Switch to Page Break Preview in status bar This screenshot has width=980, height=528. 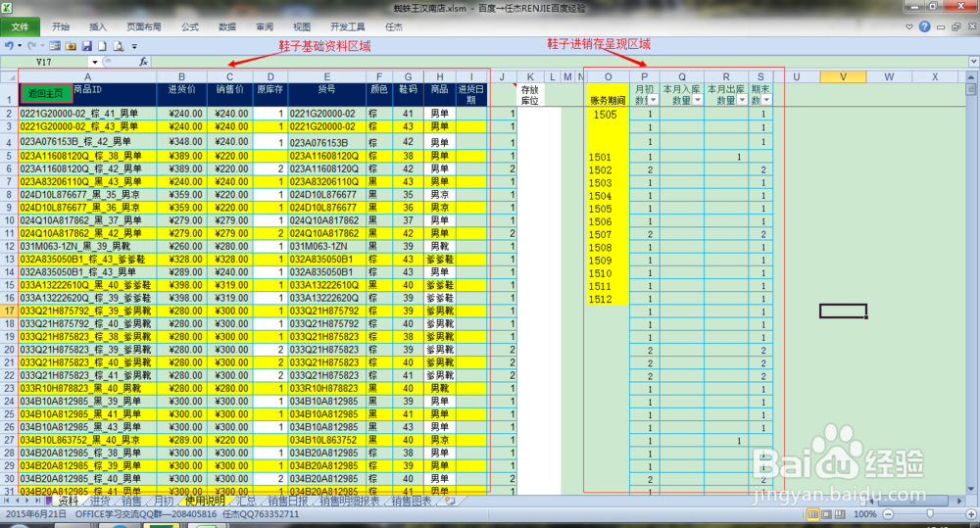pyautogui.click(x=840, y=514)
